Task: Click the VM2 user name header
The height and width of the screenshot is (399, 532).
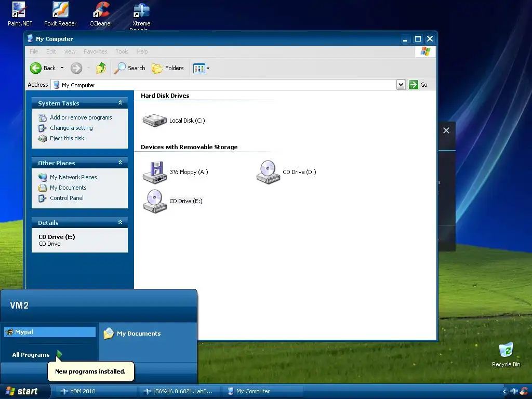Action: [19, 305]
